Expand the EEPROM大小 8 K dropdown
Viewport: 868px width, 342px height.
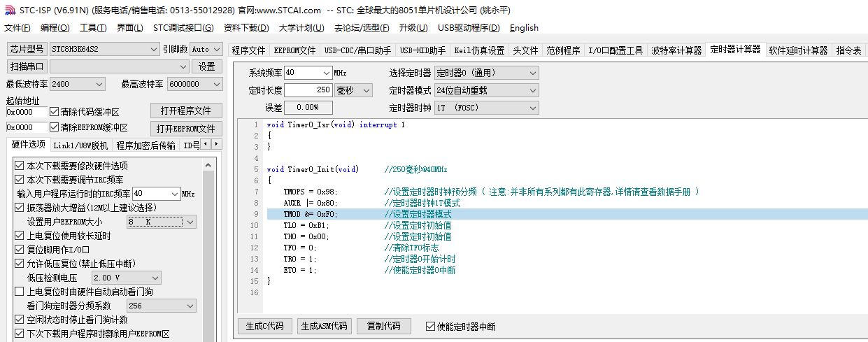click(190, 222)
